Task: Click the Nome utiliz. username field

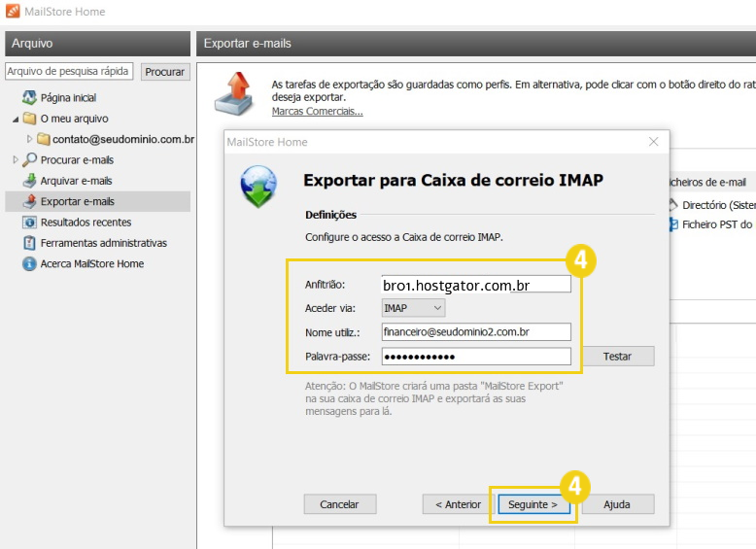Action: [476, 331]
